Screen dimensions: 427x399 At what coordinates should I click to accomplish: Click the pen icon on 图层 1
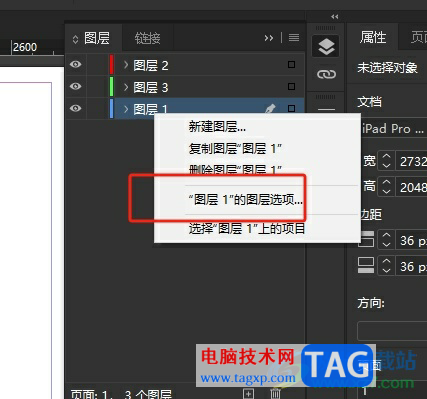(x=270, y=108)
